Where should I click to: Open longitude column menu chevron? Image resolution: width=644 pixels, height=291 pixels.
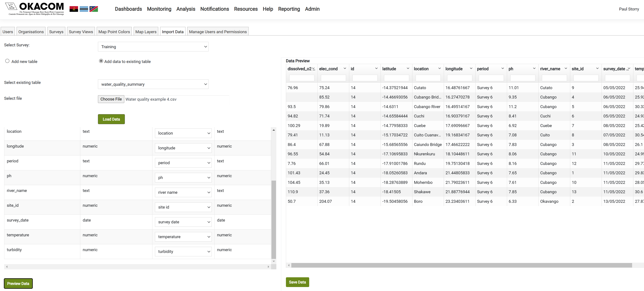pyautogui.click(x=471, y=69)
